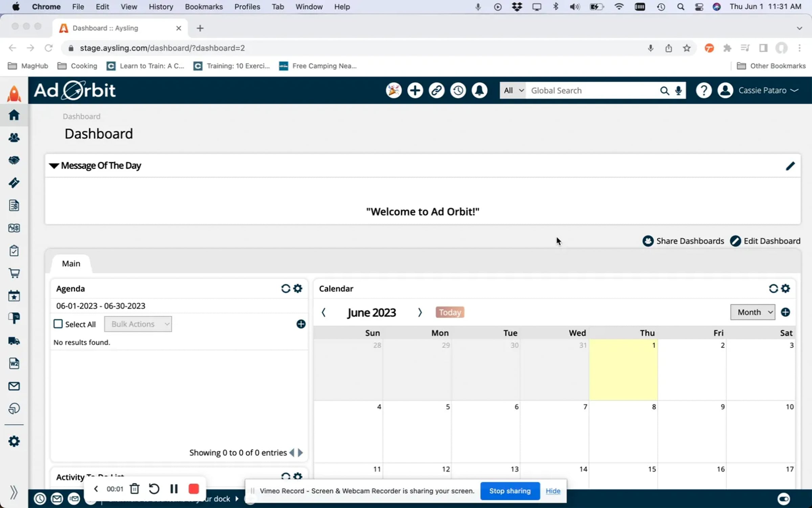The width and height of the screenshot is (812, 508).
Task: Open the Month view dropdown
Action: click(x=752, y=312)
